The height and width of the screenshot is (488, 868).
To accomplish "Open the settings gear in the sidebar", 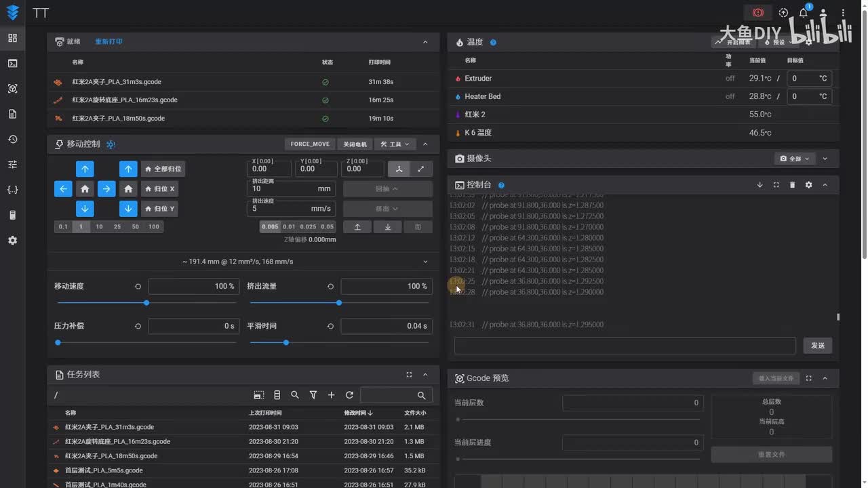I will (12, 241).
